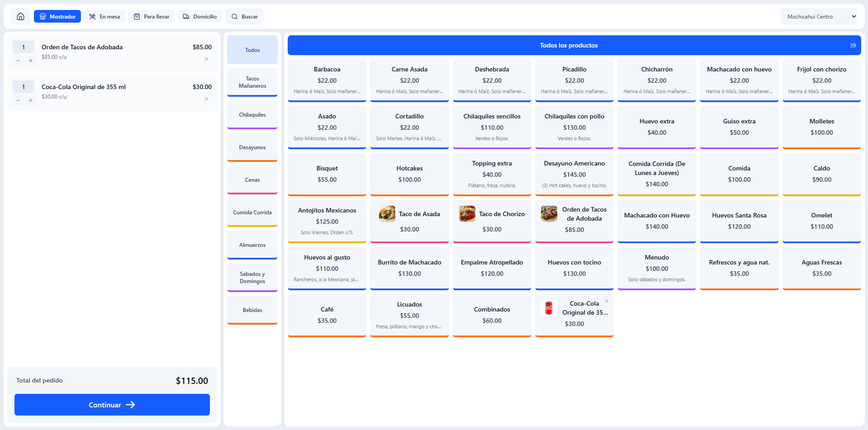Click the Taco de Chorizo thumbnail image

(x=467, y=214)
